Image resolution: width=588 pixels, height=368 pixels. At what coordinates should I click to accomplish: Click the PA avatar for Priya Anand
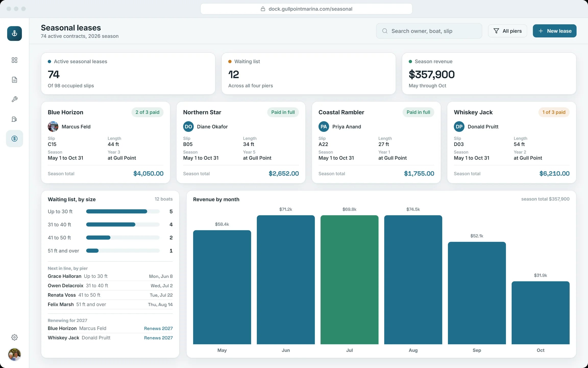pos(324,126)
